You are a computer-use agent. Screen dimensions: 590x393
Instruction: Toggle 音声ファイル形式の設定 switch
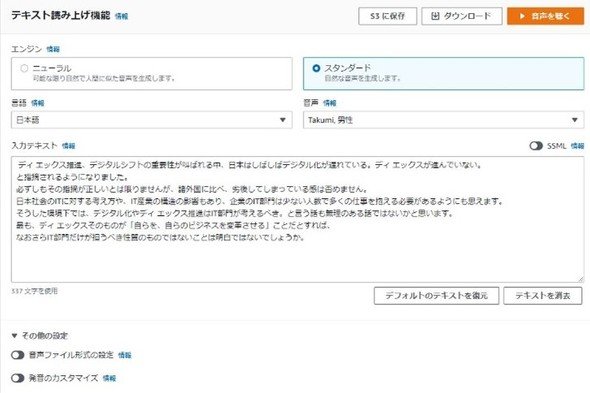click(18, 355)
